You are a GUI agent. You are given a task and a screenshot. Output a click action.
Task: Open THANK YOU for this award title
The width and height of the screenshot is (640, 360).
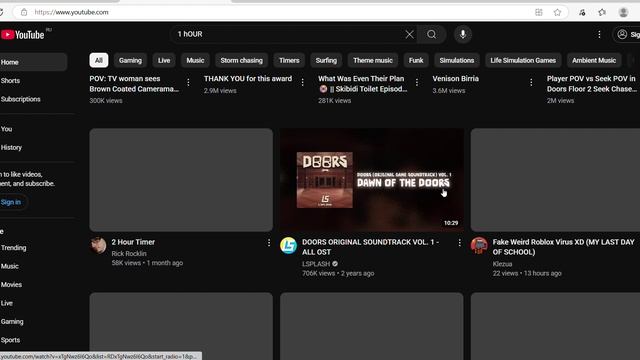248,79
